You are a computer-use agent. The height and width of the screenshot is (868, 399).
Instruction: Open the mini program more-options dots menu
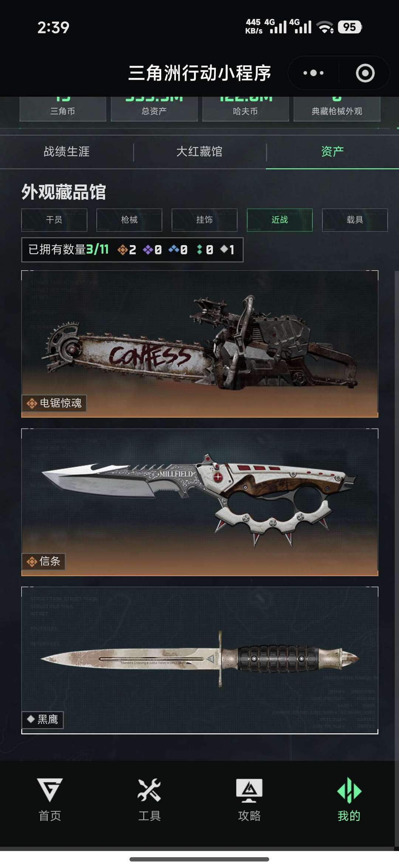click(313, 73)
